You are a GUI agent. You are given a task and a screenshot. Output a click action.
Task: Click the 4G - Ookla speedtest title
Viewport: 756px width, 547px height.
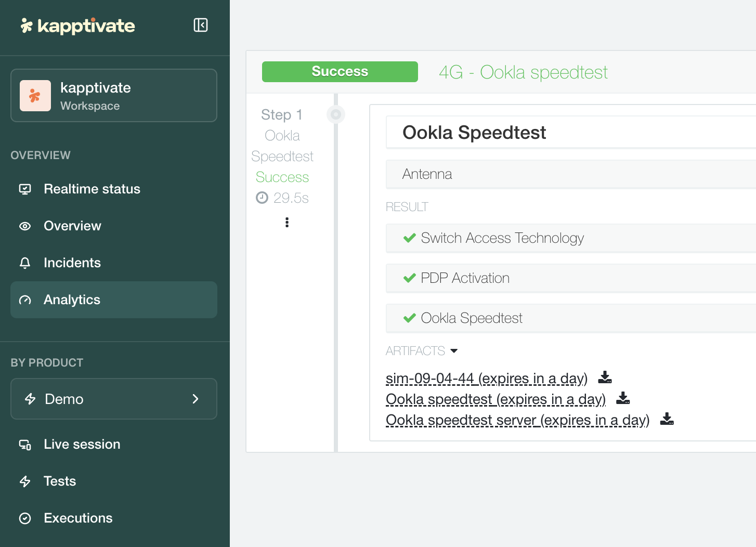pos(523,72)
